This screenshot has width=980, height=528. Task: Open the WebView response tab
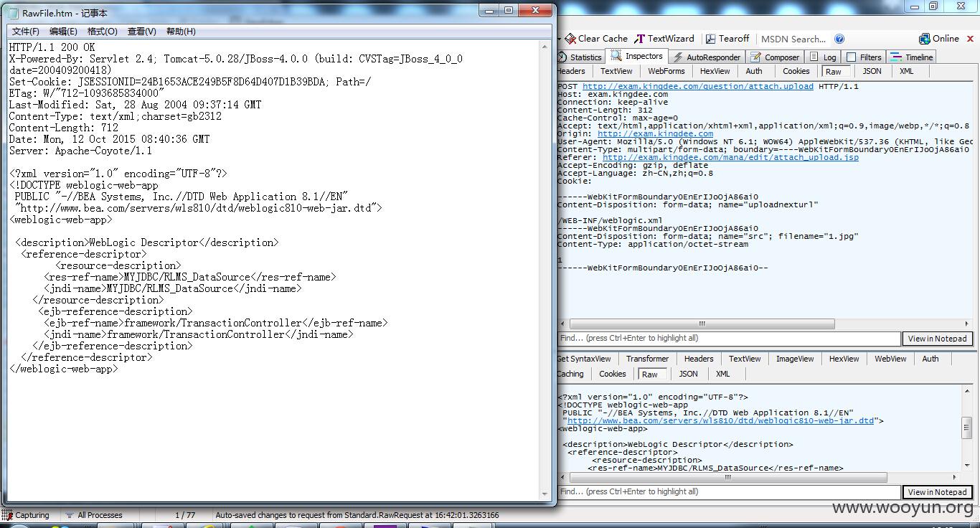point(890,359)
